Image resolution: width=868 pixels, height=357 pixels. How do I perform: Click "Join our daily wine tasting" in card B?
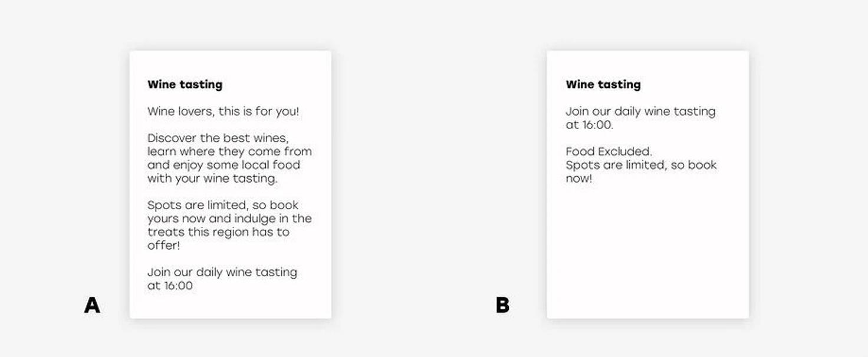click(x=640, y=111)
